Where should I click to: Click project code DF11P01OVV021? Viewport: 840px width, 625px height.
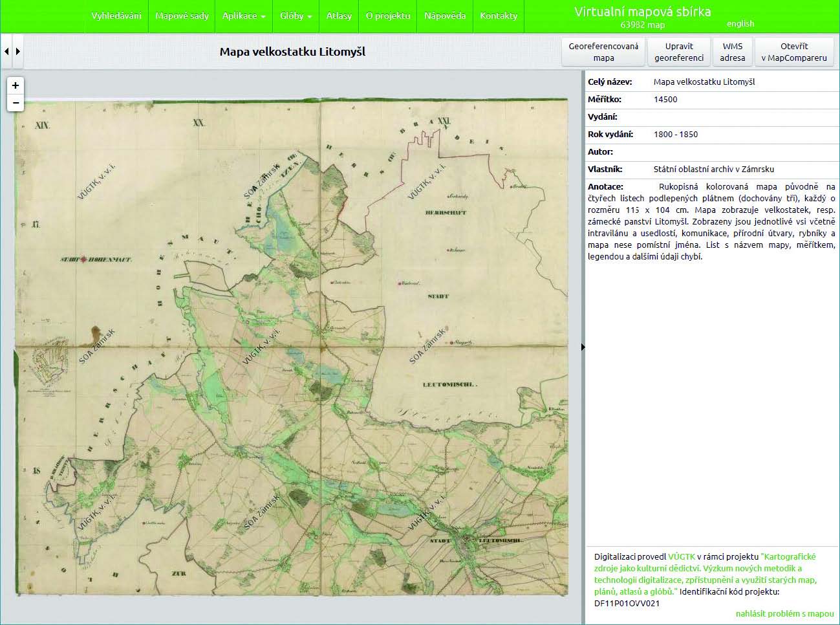pos(627,603)
